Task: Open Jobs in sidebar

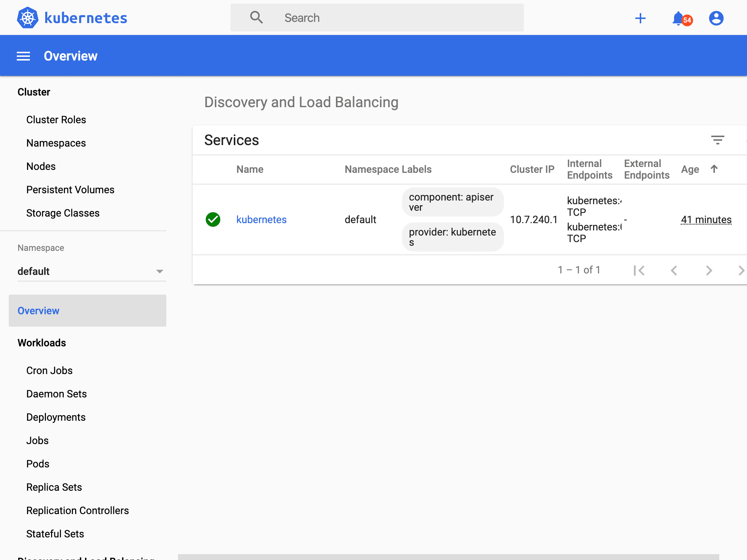Action: (x=37, y=440)
